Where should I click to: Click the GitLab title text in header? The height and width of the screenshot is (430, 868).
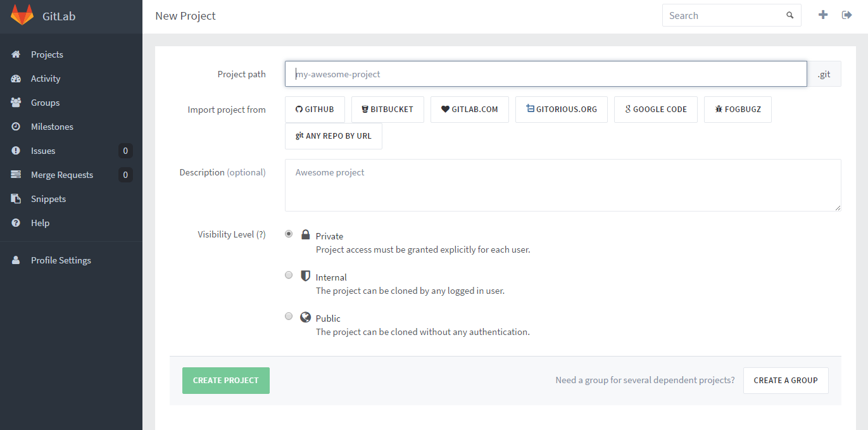click(x=59, y=16)
